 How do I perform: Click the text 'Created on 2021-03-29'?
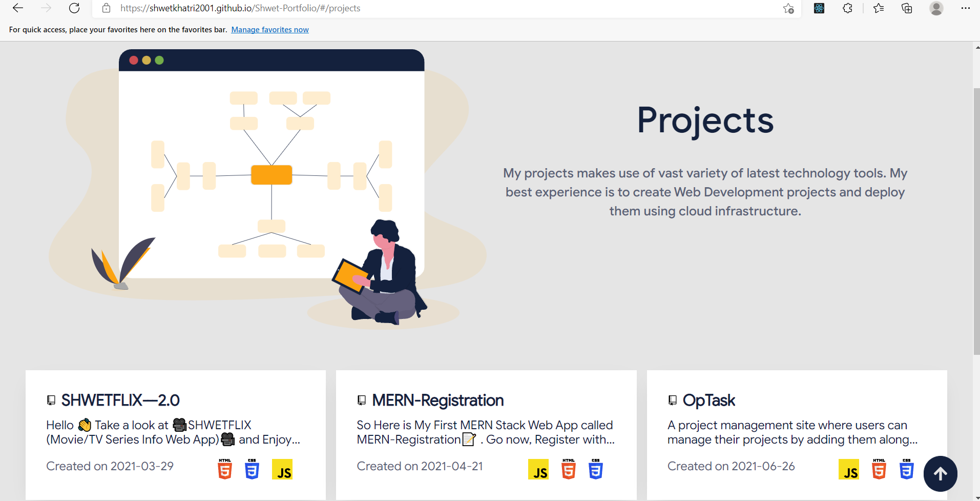(110, 466)
